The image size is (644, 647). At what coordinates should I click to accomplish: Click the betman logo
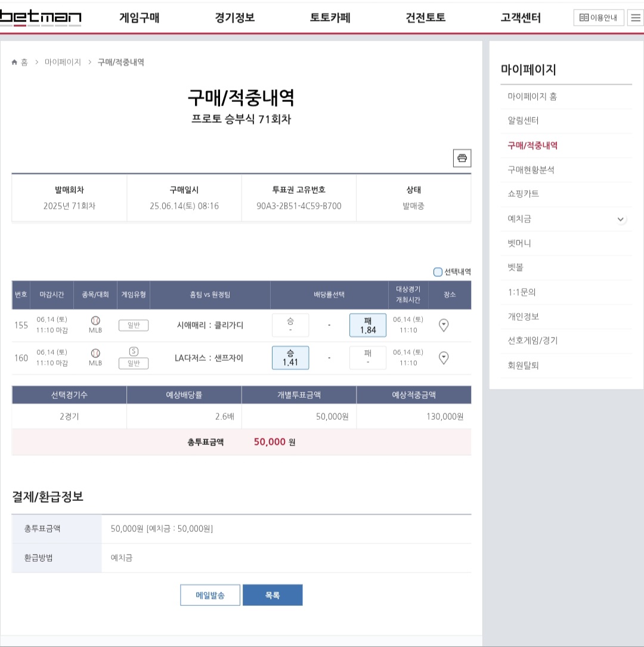(x=41, y=18)
